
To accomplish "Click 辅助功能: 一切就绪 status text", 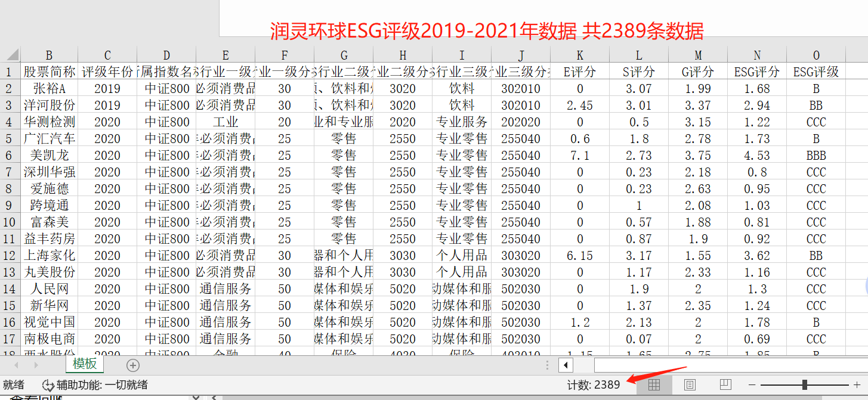I will (x=102, y=385).
